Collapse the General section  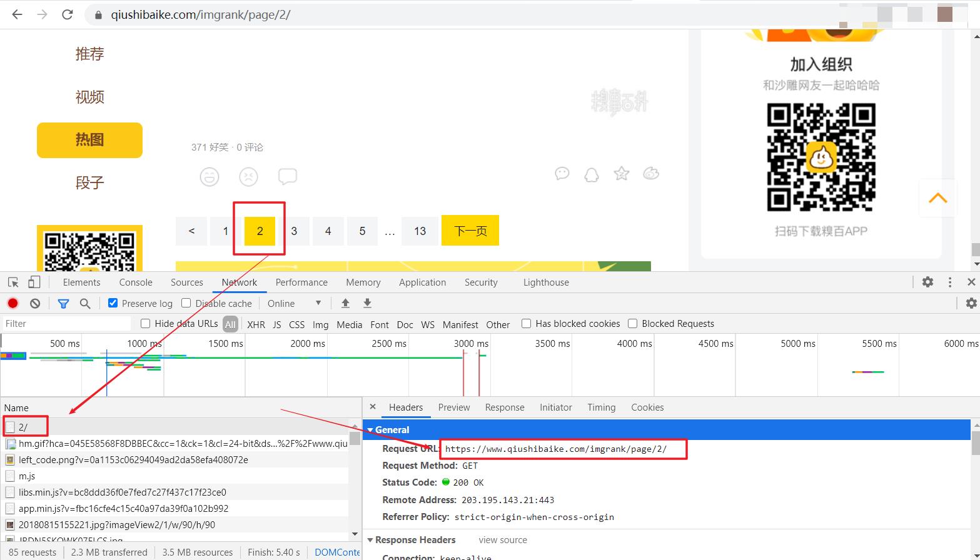click(x=370, y=430)
